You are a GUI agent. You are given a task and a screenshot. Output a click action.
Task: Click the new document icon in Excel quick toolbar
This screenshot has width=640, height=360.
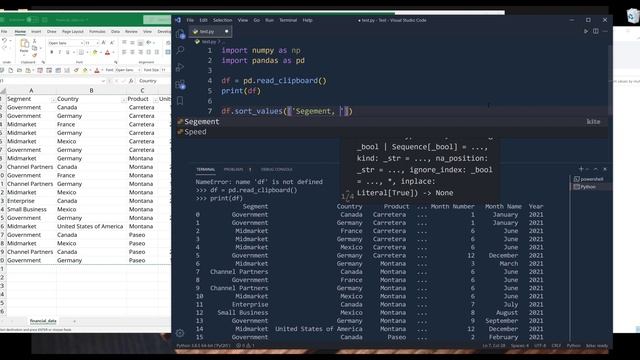click(11, 70)
